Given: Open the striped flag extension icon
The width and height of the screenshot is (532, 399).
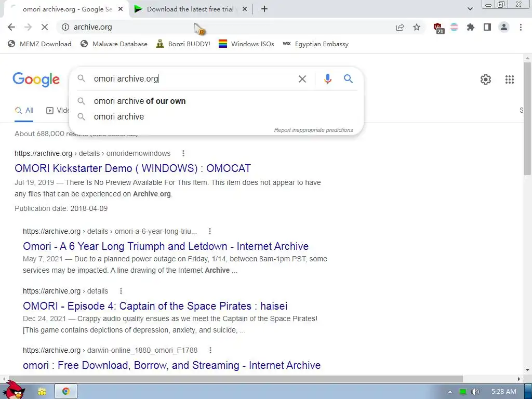Looking at the screenshot, I should [454, 27].
